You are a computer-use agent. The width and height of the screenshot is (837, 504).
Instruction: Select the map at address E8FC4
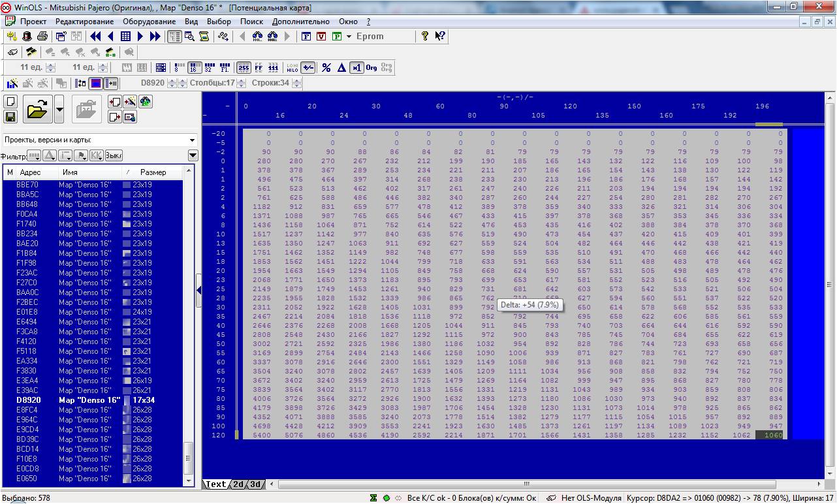pos(27,410)
